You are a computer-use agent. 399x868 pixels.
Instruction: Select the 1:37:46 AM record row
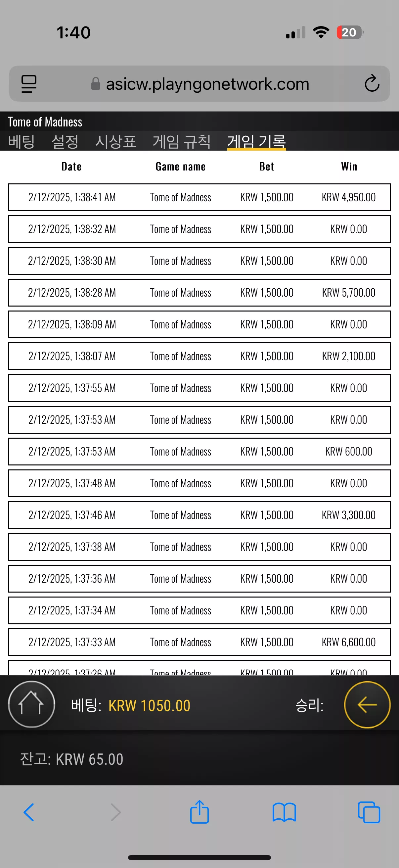pos(199,515)
